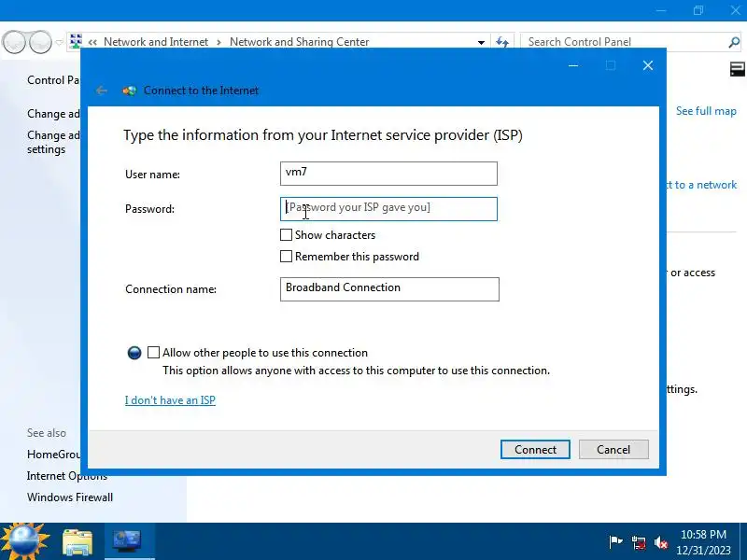Click the Cancel button

click(613, 450)
